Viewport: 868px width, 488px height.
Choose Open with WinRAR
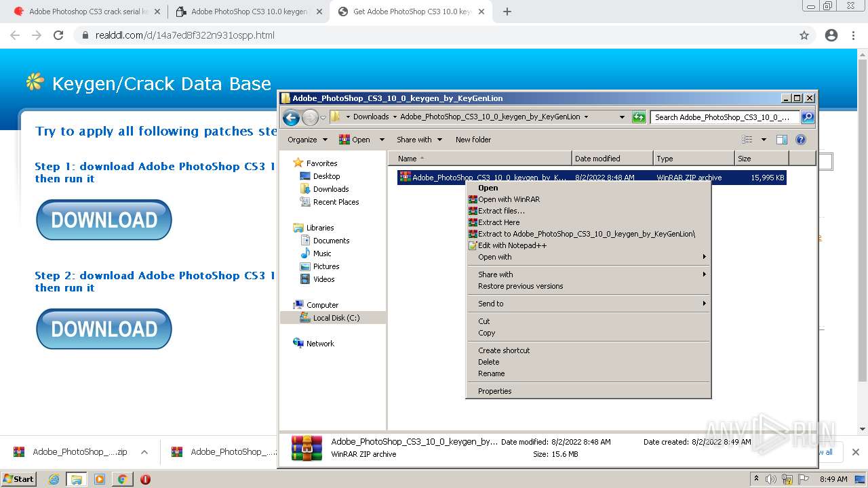509,199
